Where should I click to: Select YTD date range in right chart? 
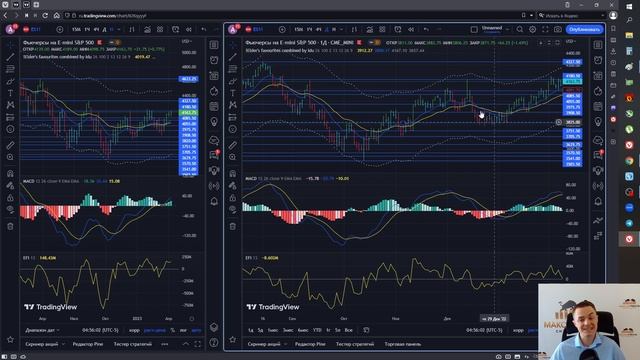coord(317,330)
